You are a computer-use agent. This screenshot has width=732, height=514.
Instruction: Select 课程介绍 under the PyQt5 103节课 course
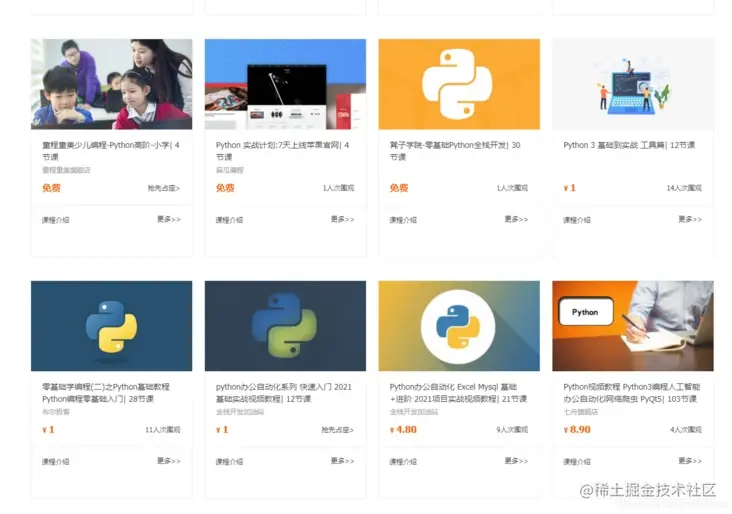click(x=577, y=462)
